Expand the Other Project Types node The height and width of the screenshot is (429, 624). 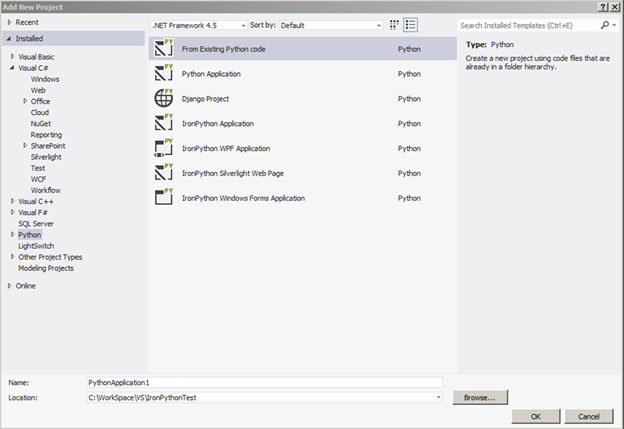pyautogui.click(x=13, y=257)
